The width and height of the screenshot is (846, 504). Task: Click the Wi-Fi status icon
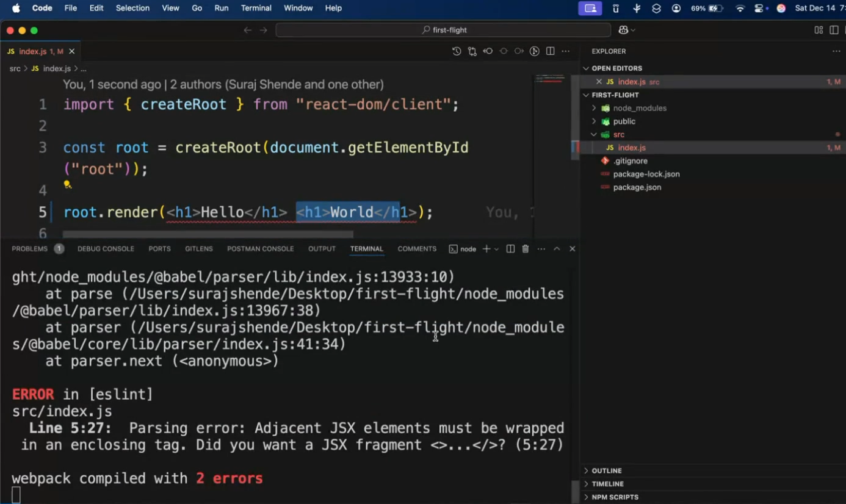(740, 9)
